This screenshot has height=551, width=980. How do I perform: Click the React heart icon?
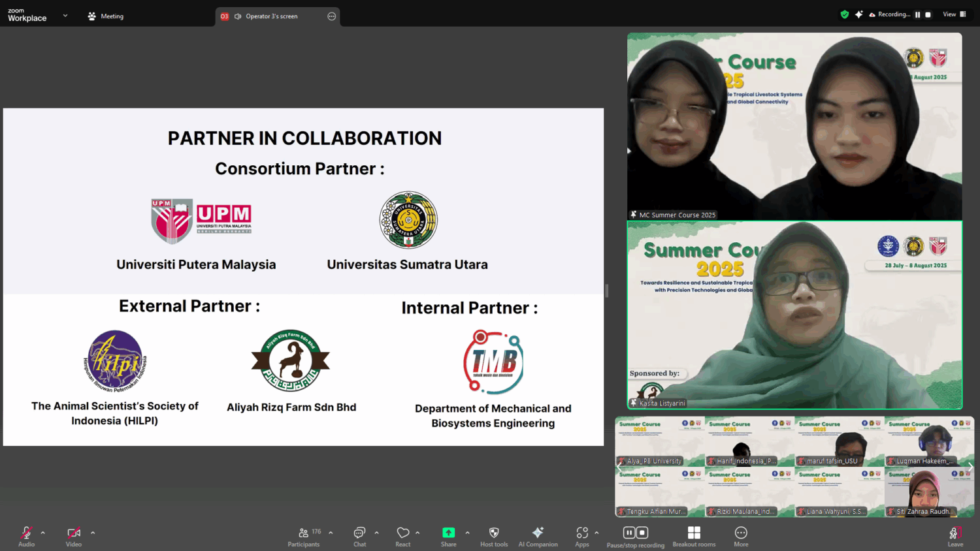pyautogui.click(x=403, y=533)
